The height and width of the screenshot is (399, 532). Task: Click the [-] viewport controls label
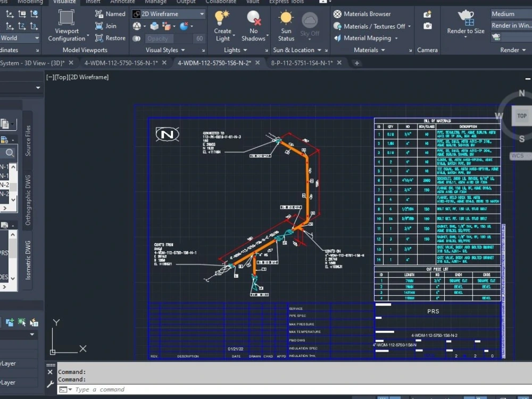pos(50,77)
